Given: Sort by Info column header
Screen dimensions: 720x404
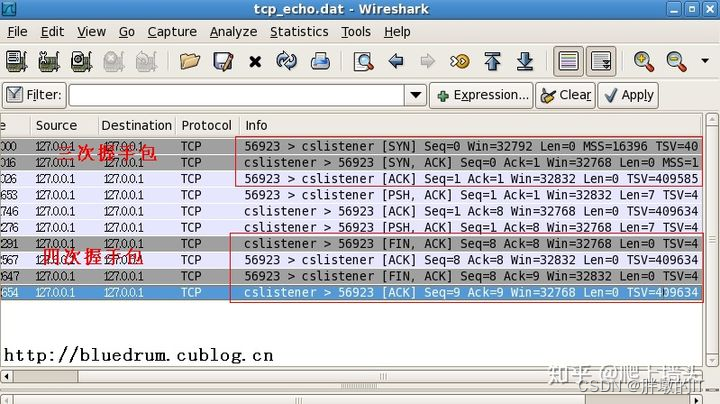Looking at the screenshot, I should tap(471, 125).
